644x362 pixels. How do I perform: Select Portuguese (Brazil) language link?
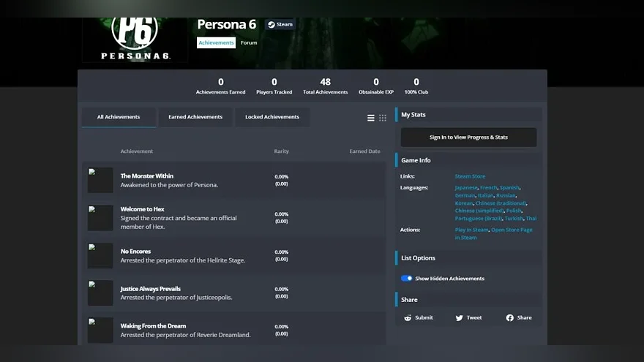coord(479,219)
